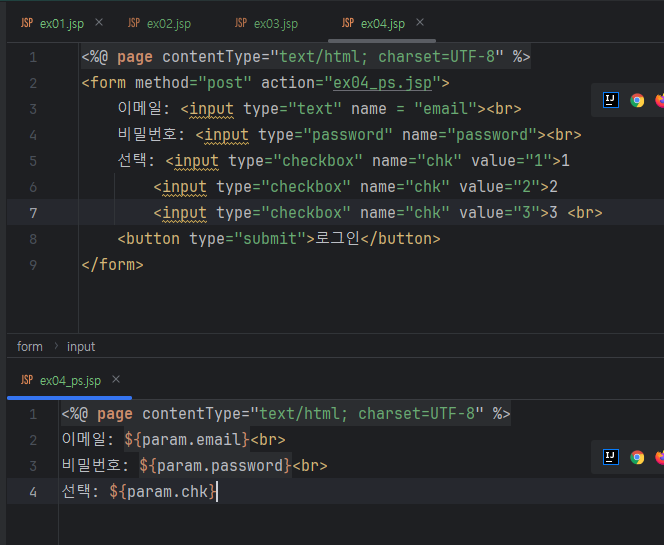Click line number 2 in ex04.jsp gutter

pos(33,83)
